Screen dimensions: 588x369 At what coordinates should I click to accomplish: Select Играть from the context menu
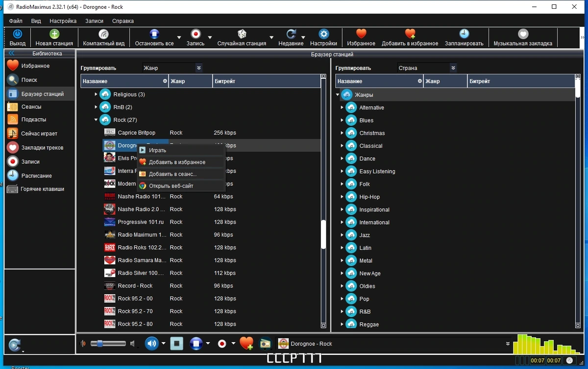click(157, 150)
